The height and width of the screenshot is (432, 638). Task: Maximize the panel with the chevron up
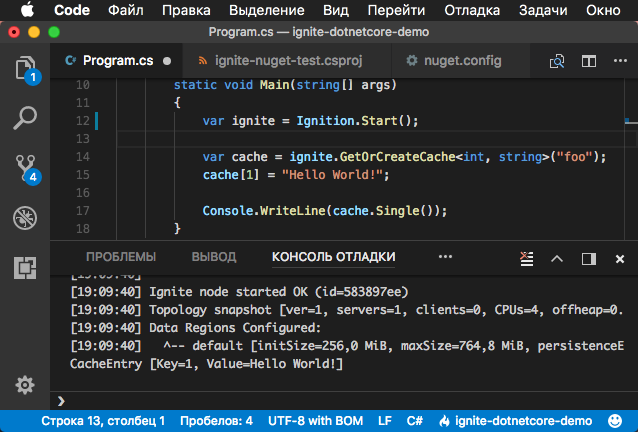557,259
